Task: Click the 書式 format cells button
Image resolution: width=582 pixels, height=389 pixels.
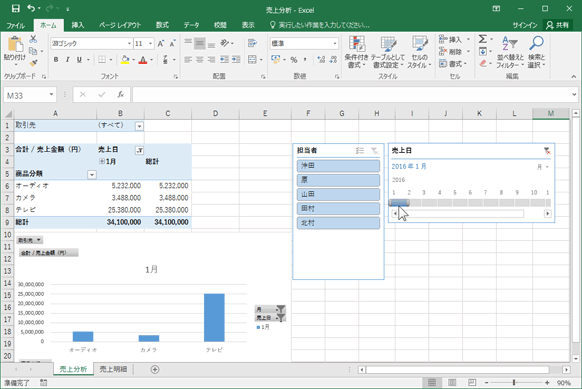Action: [x=454, y=64]
